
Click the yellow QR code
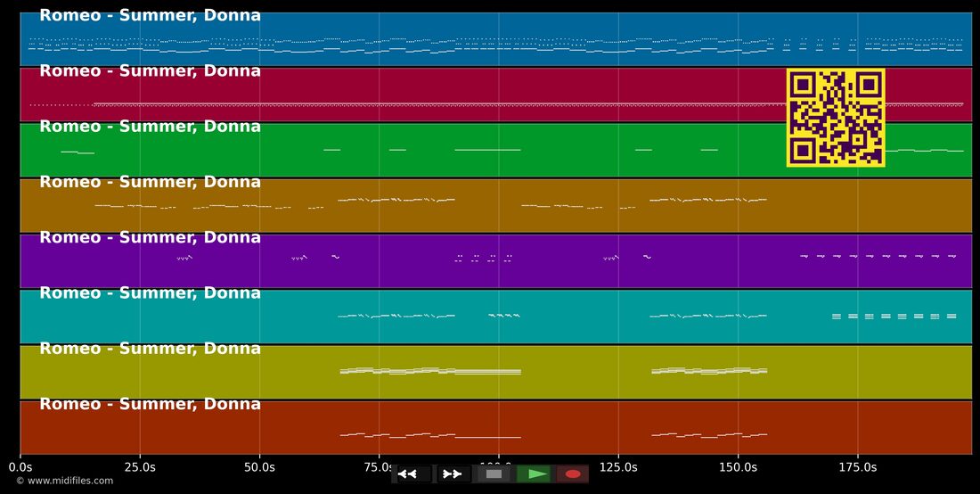click(836, 118)
